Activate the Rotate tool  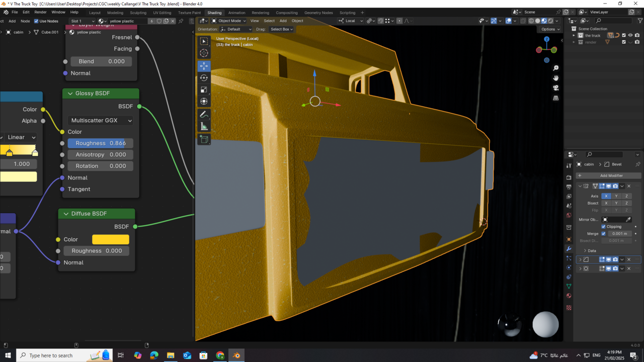coord(204,78)
